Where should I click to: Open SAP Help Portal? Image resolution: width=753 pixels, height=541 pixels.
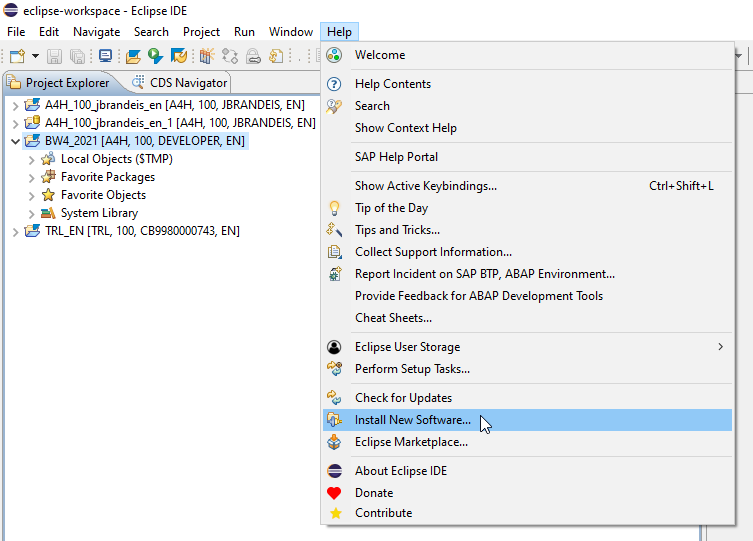click(x=527, y=156)
